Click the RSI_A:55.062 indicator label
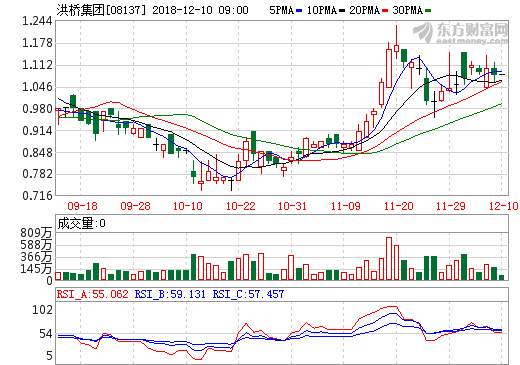 click(92, 294)
